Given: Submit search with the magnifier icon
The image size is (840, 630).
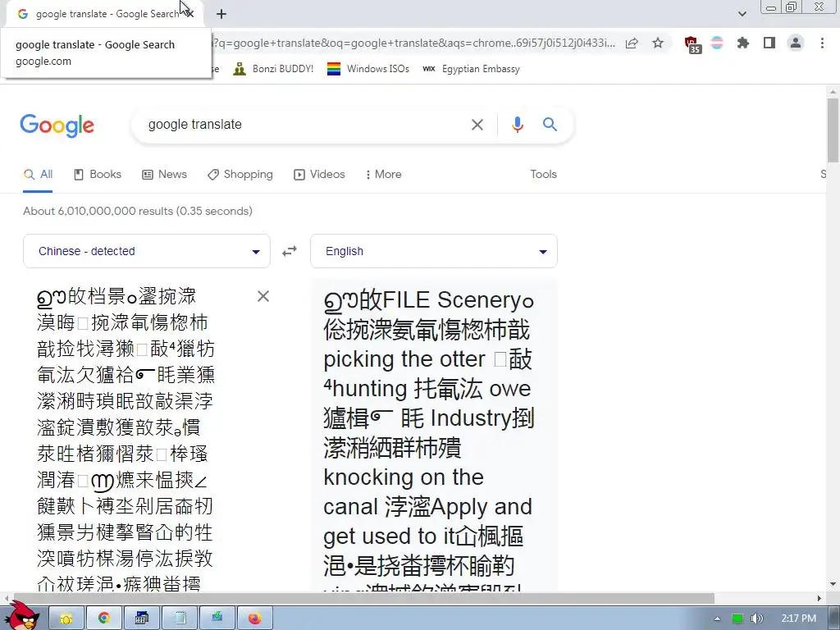Looking at the screenshot, I should 550,125.
